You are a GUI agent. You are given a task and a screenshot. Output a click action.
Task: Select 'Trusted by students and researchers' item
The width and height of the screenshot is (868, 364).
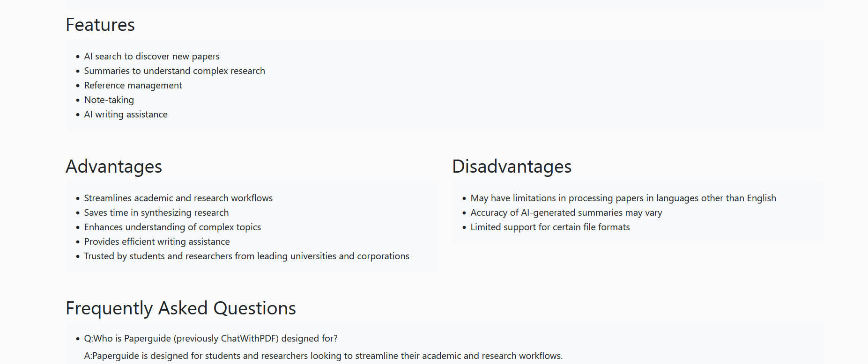pyautogui.click(x=246, y=256)
